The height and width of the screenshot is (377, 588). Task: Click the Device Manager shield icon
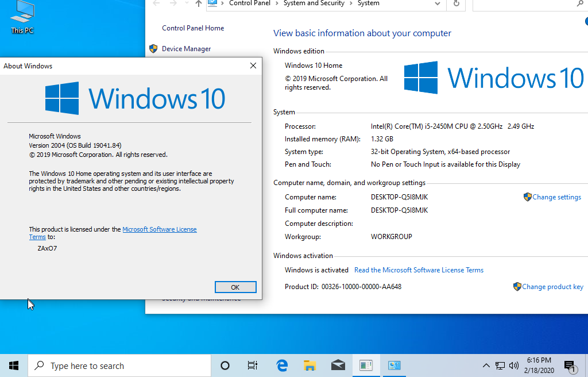[153, 48]
